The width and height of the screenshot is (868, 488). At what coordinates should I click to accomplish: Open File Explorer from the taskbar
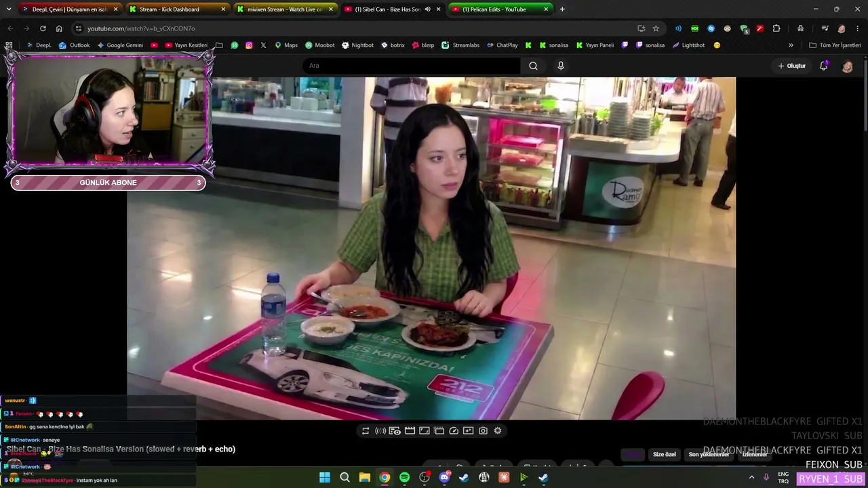(364, 477)
